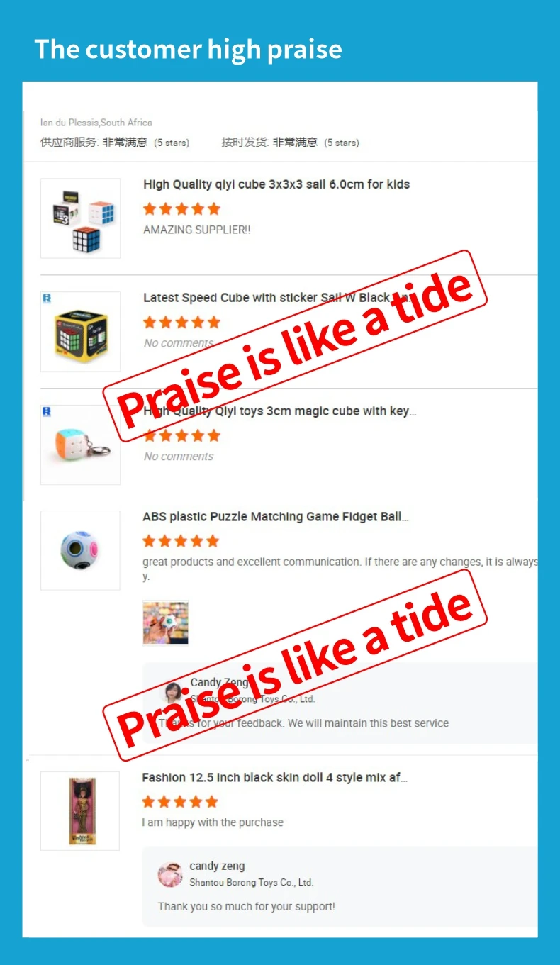Open the qiyi cube 3x3x3 product thumbnail
The height and width of the screenshot is (965, 560).
coord(80,218)
